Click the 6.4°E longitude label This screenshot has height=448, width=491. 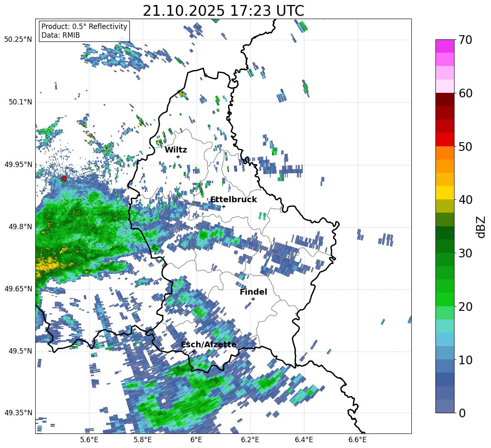[x=304, y=440]
